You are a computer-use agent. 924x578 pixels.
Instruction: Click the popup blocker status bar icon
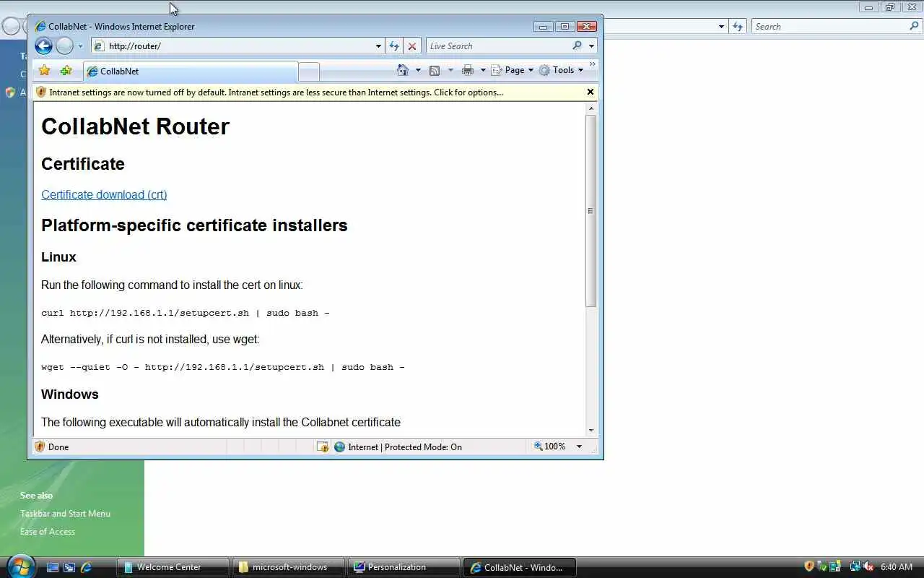click(x=323, y=447)
